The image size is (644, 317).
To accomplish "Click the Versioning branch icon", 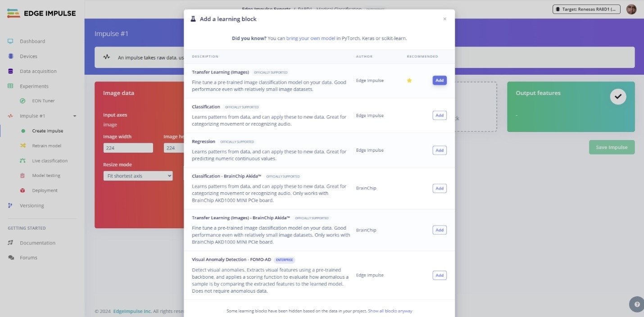I will [x=10, y=205].
